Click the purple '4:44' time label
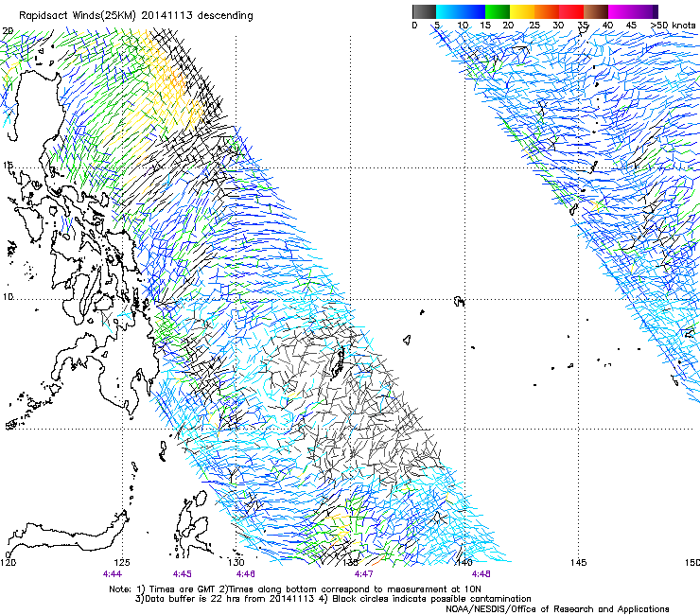The image size is (700, 615). tap(112, 574)
